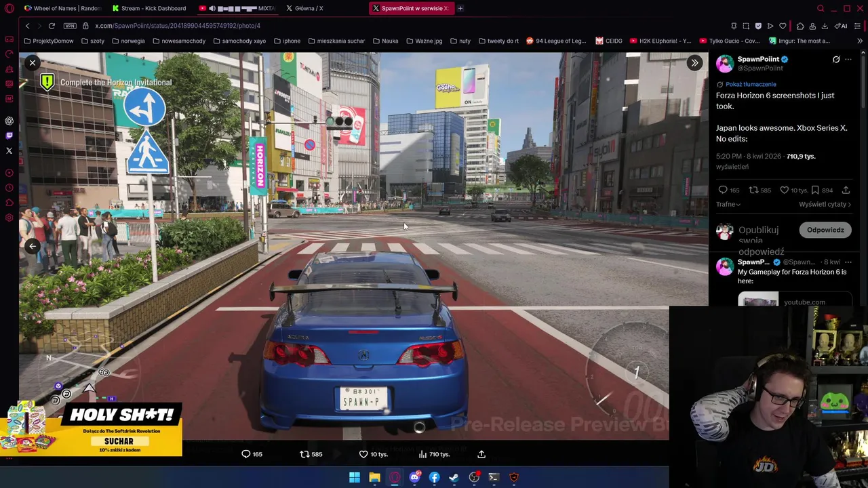Open the Twitch icon in the Opera sidebar

click(x=9, y=136)
